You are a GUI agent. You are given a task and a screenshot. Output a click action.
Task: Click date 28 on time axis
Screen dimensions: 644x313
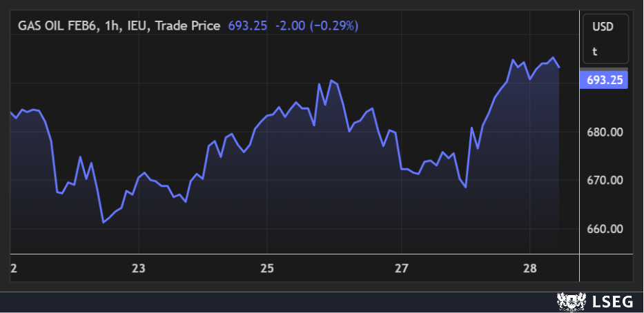tap(528, 268)
